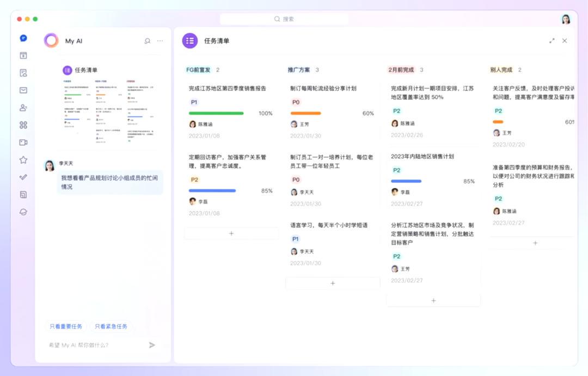Open task 关注客户反馈 card title
The width and height of the screenshot is (588, 376).
(533, 93)
